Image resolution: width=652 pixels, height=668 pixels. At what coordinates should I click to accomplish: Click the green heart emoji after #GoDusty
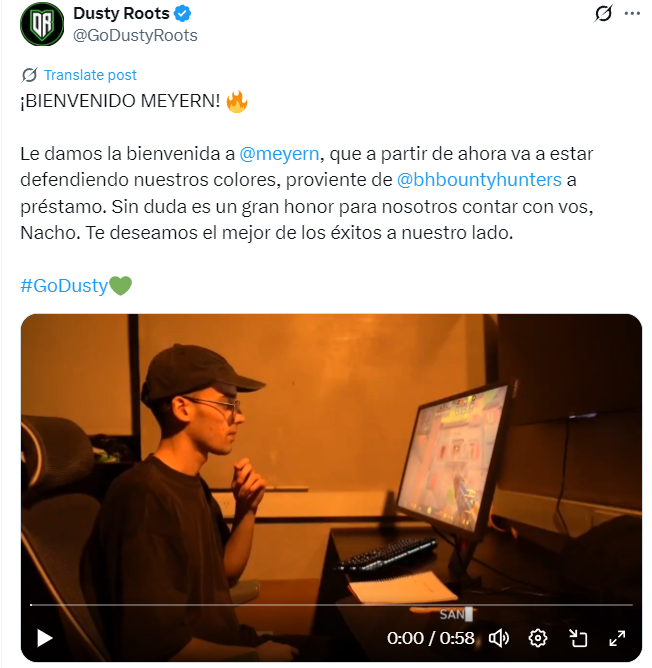click(x=121, y=285)
